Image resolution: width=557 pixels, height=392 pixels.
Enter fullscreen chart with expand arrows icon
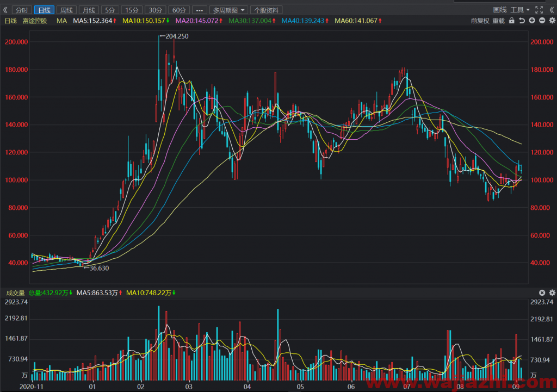tap(539, 10)
